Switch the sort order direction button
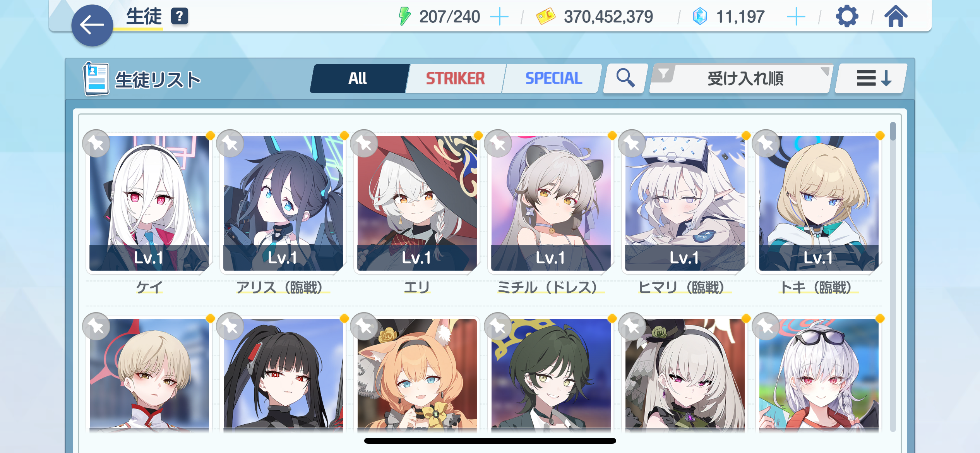980x453 pixels. pos(871,79)
